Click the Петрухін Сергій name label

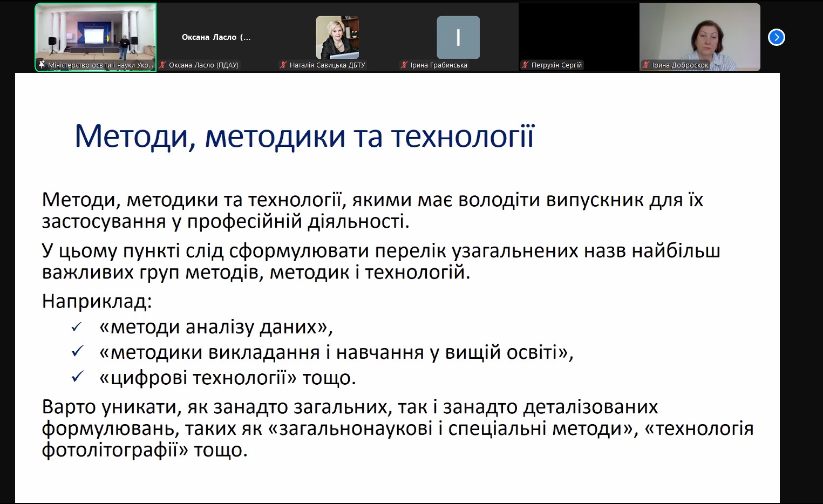coord(556,65)
